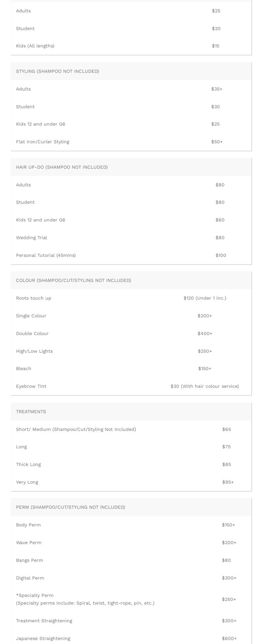Screen dimensions: 262x644
Task: Click the Double Colour service
Action: click(x=32, y=333)
